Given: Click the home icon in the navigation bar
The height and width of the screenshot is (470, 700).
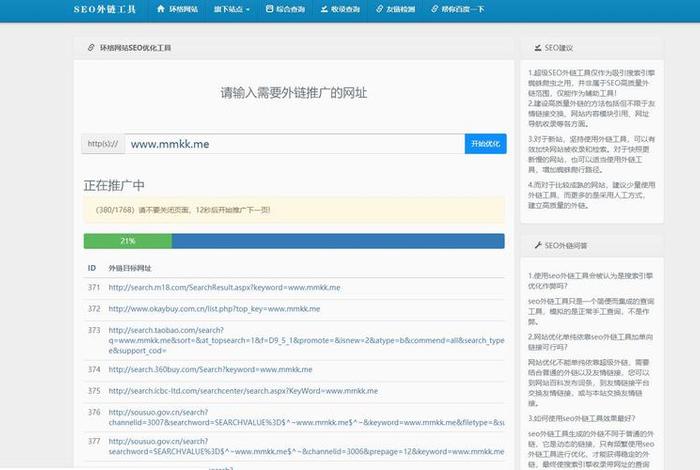Looking at the screenshot, I should (161, 8).
